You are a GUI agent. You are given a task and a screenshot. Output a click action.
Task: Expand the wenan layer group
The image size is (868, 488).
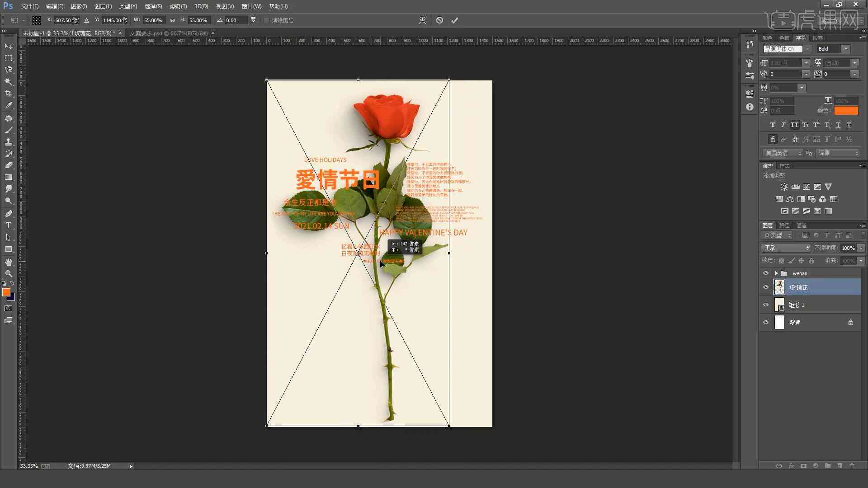click(x=776, y=273)
